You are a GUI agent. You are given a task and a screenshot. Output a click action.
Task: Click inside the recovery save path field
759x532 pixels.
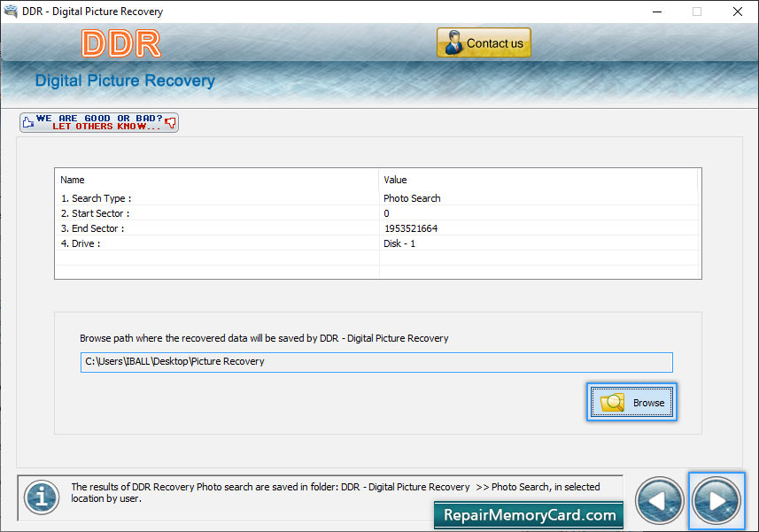click(x=376, y=362)
